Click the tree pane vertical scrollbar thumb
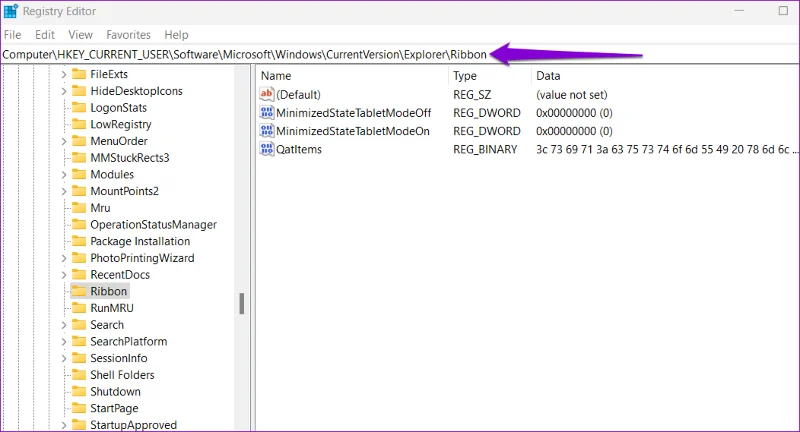 tap(242, 304)
